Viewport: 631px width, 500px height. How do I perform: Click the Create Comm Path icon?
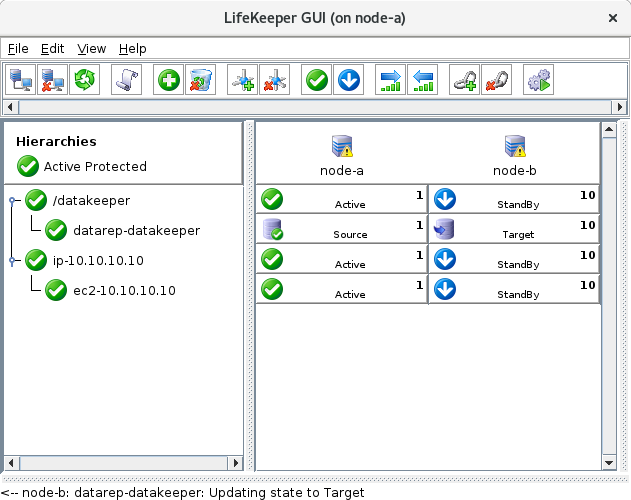242,80
